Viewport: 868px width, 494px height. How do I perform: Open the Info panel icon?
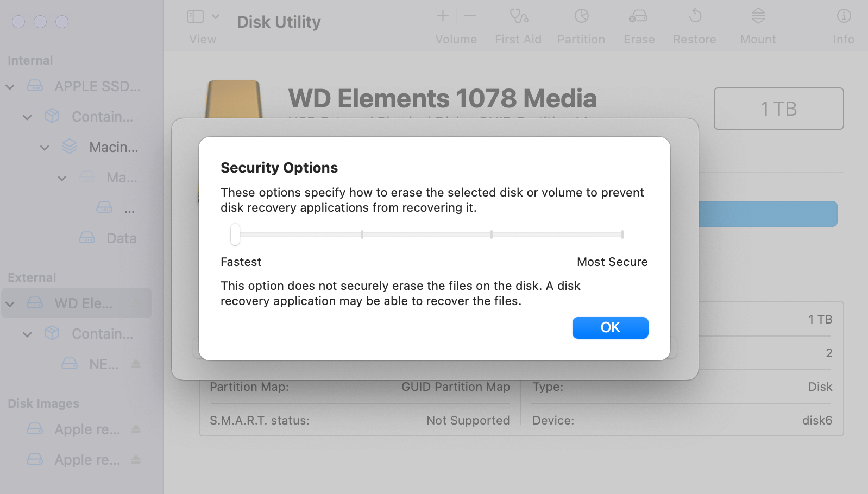point(844,16)
